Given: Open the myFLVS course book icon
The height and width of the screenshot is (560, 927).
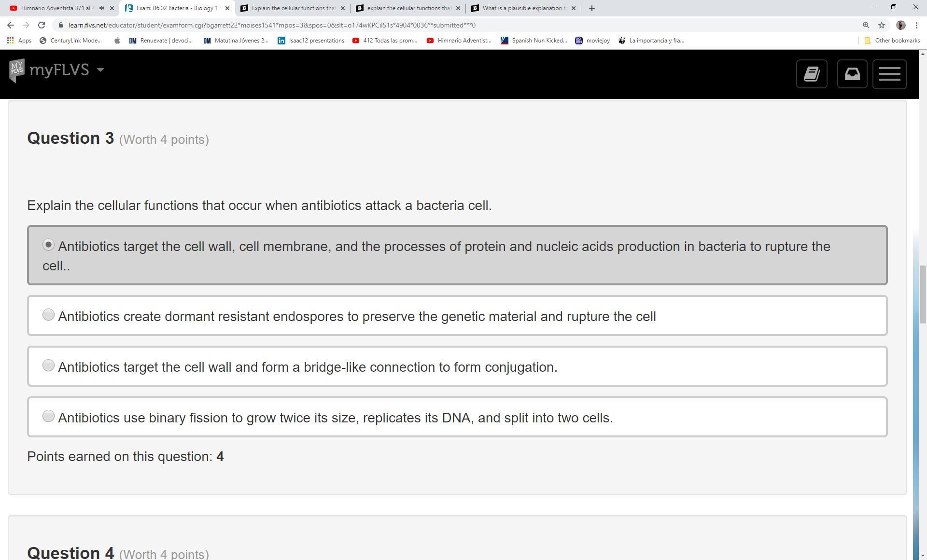Looking at the screenshot, I should [812, 74].
